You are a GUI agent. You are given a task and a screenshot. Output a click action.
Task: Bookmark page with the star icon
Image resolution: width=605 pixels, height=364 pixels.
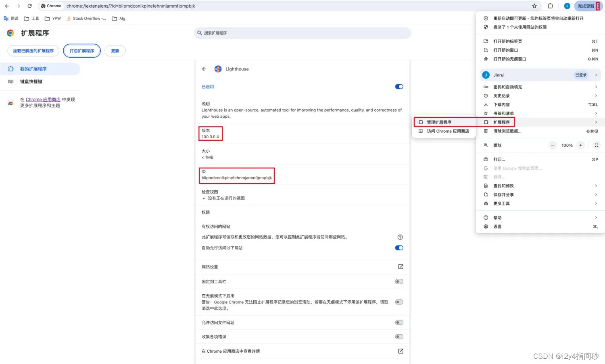[534, 6]
